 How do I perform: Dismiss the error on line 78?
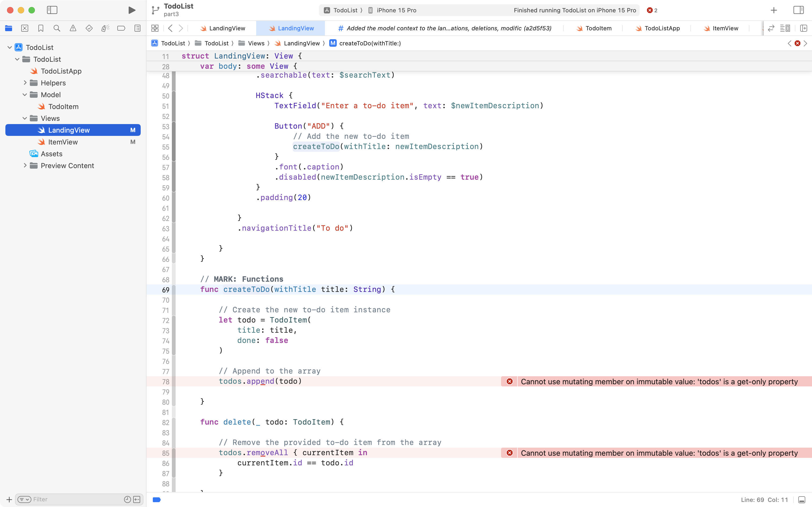(509, 381)
